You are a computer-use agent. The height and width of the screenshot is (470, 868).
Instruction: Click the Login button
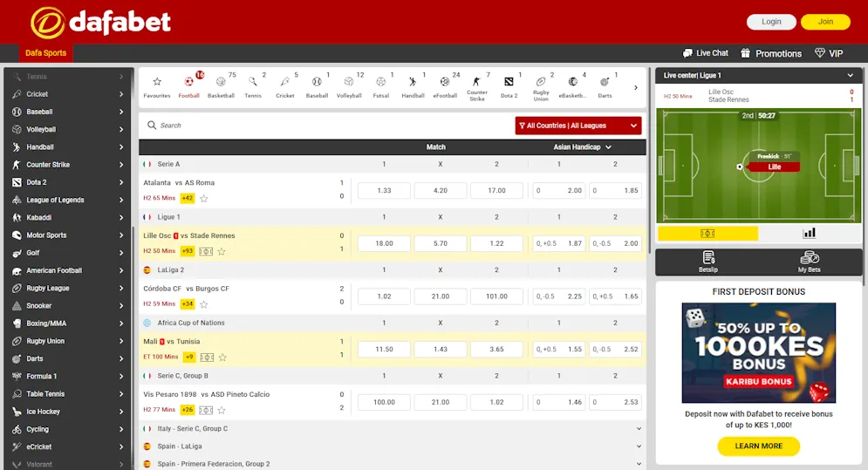[771, 22]
